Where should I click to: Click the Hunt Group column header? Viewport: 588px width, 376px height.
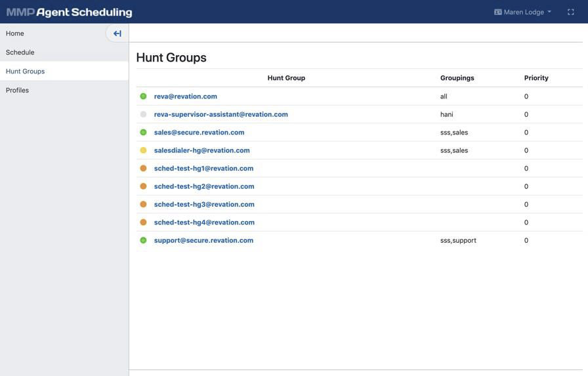(x=286, y=78)
